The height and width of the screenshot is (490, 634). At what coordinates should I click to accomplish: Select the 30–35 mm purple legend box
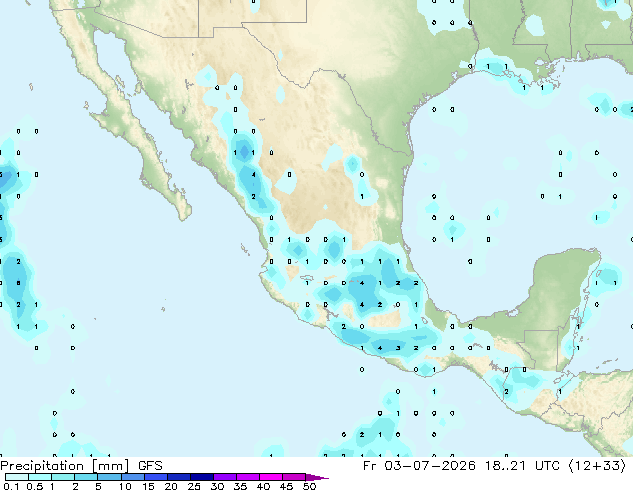click(x=224, y=477)
